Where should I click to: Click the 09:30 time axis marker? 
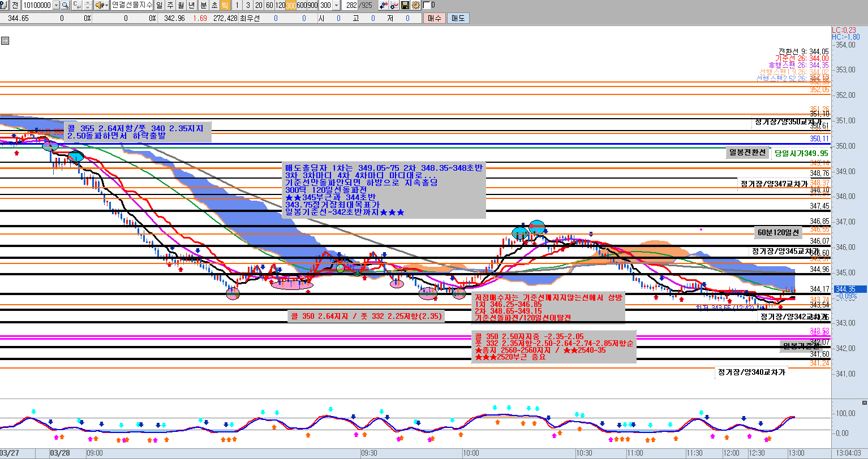tap(369, 453)
